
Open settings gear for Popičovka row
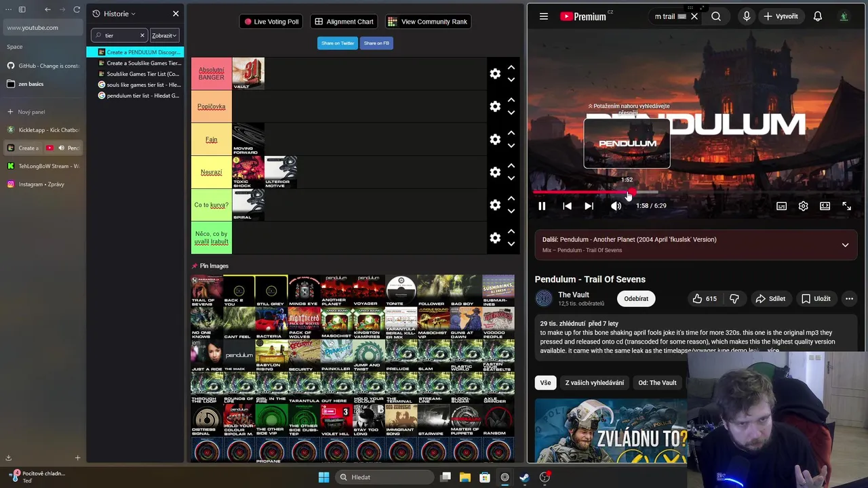coord(495,106)
